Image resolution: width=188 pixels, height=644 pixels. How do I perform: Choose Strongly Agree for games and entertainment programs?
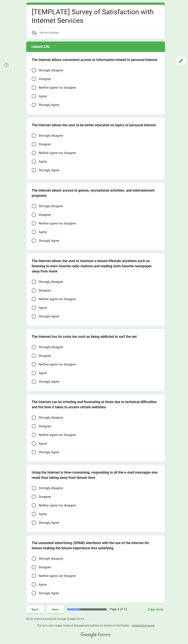pos(34,241)
